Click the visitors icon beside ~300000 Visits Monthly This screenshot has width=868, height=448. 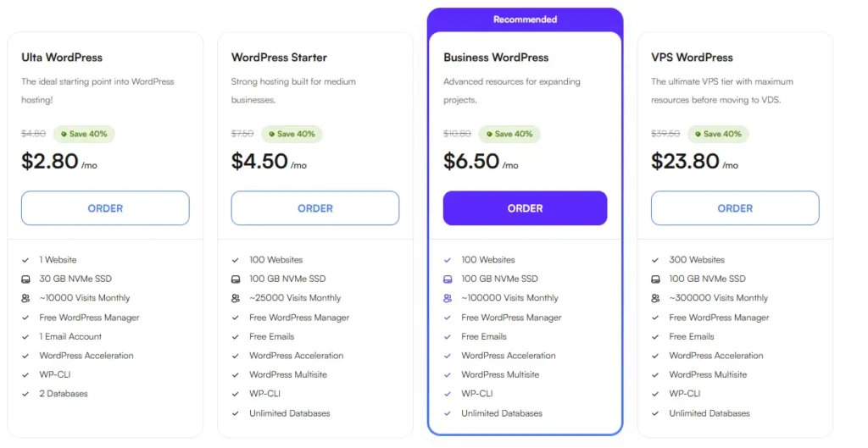coord(655,298)
